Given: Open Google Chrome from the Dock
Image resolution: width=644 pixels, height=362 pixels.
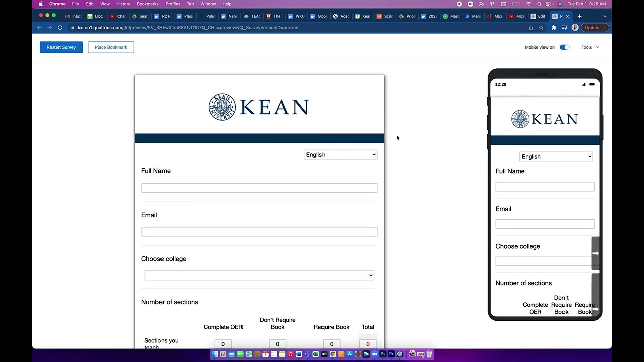Looking at the screenshot, I should click(333, 354).
